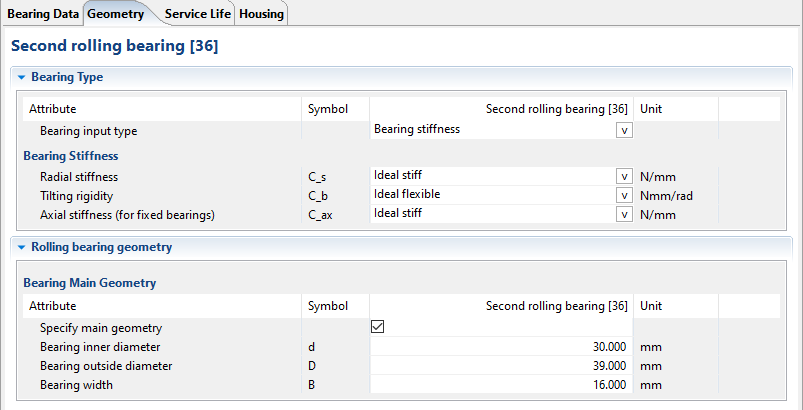Click the 'Ideal flexible' tilting rigidity value
This screenshot has height=410, width=803.
coord(407,194)
